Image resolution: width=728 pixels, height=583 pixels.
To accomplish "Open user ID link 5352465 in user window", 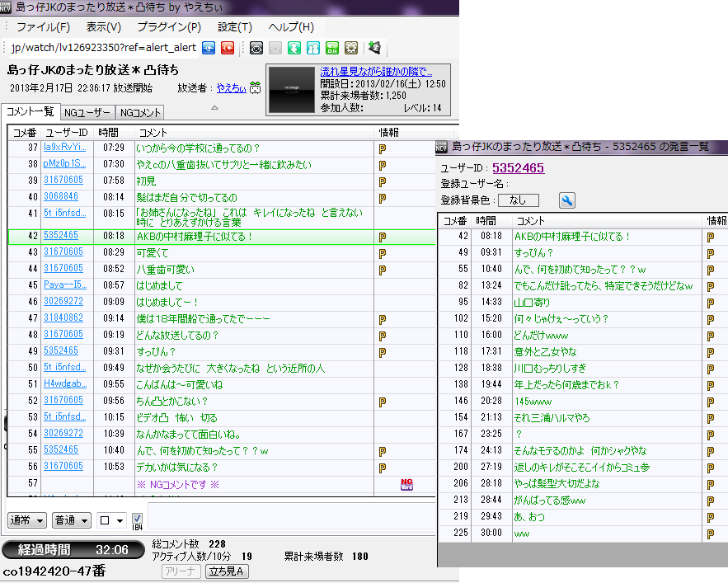I will click(518, 168).
